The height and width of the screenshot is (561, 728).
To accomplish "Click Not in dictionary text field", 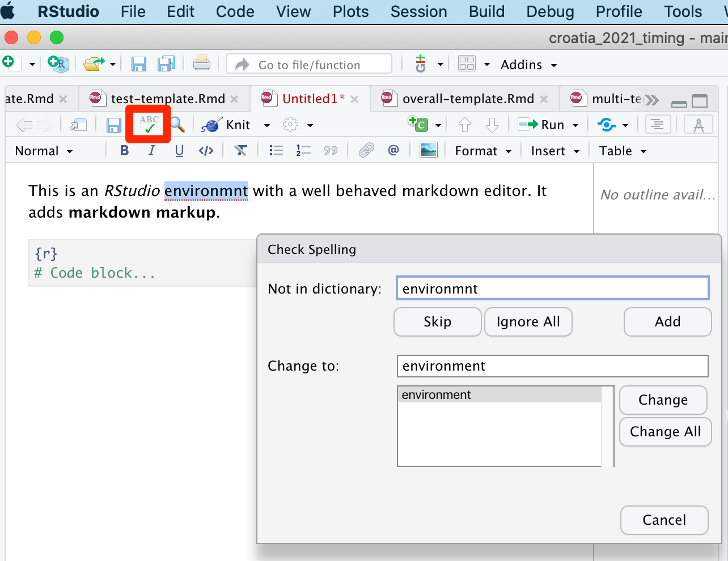I will pyautogui.click(x=553, y=288).
